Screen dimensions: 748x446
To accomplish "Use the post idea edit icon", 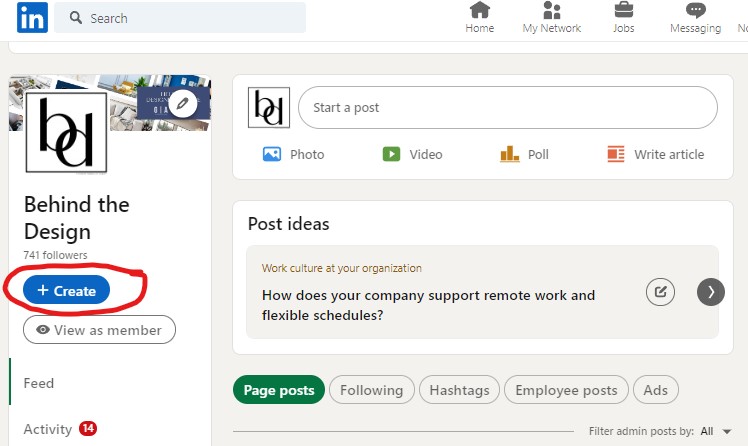I will 660,292.
